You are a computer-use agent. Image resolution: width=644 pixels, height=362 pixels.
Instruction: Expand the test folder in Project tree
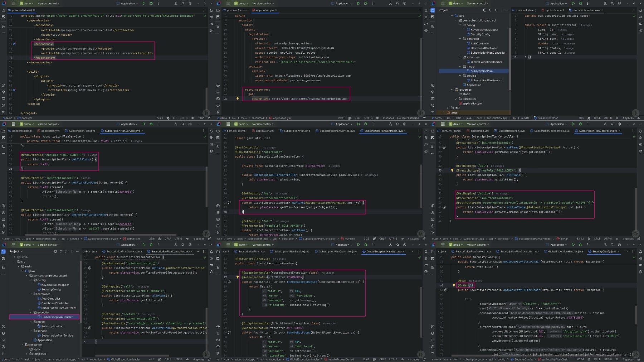[x=448, y=108]
